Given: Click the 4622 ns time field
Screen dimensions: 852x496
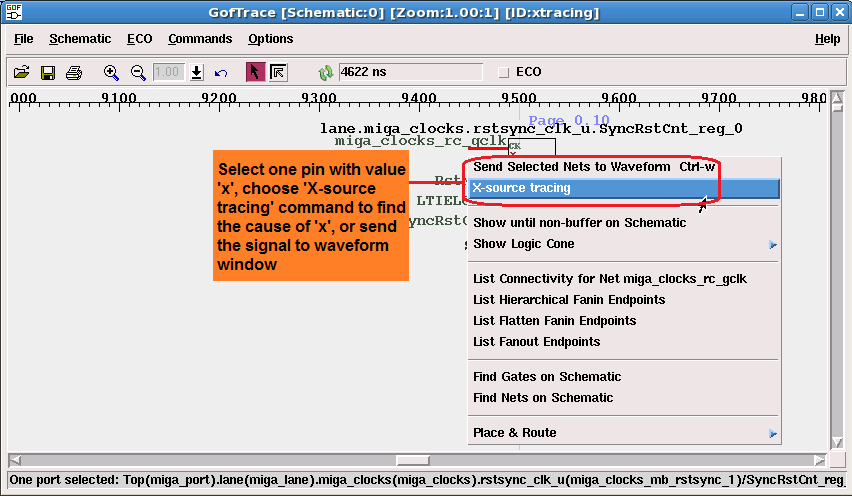Looking at the screenshot, I should [409, 72].
